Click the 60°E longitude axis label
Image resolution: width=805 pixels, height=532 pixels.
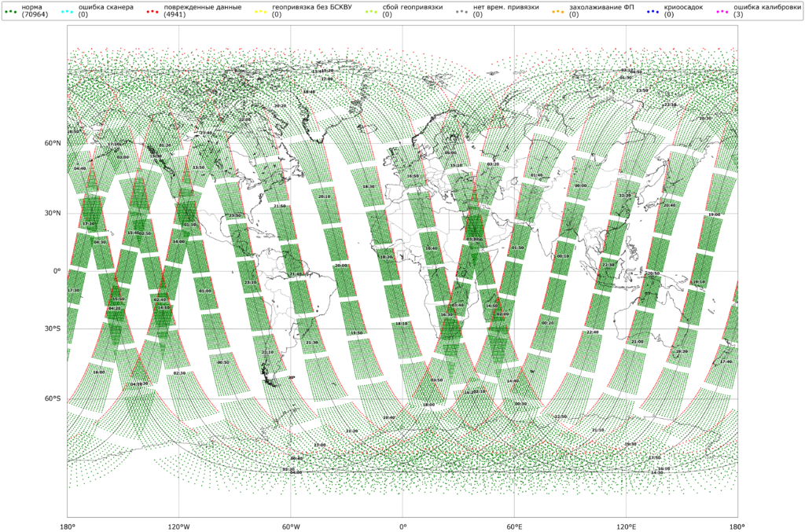(x=514, y=526)
